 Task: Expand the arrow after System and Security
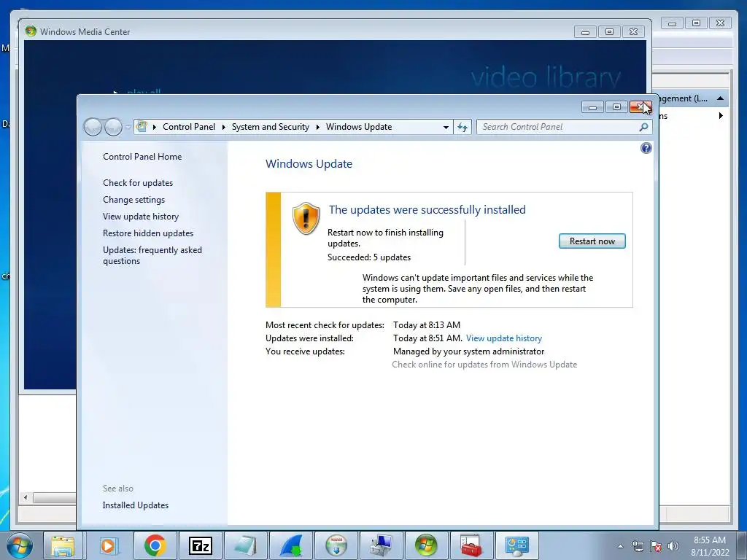click(x=318, y=127)
